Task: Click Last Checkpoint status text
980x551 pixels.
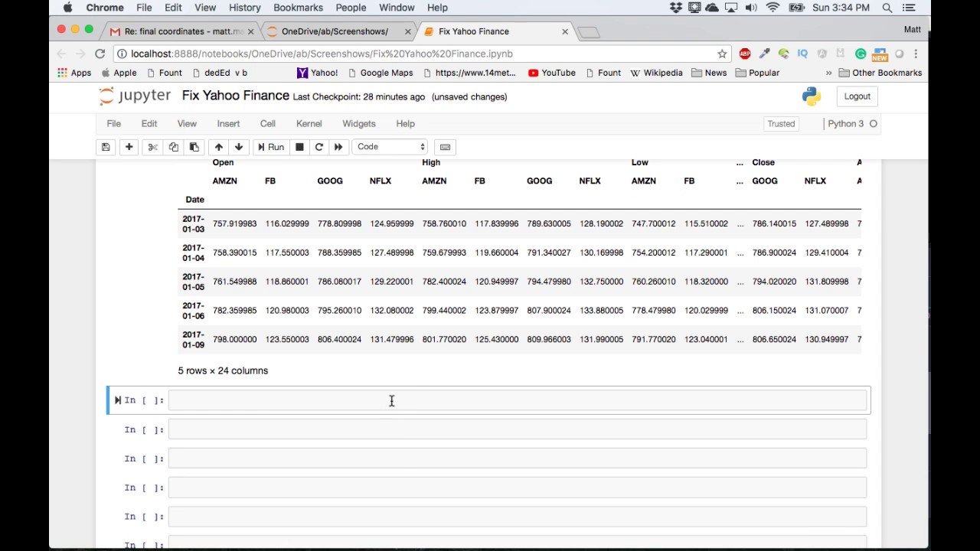Action: tap(359, 97)
